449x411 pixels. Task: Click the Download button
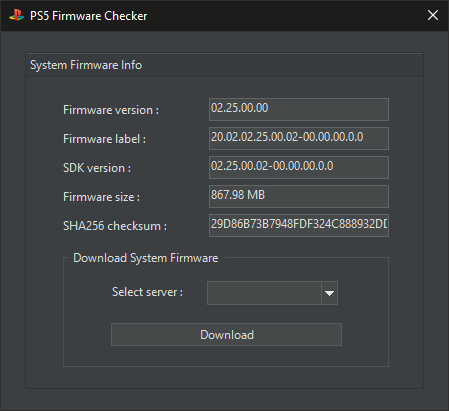coord(226,334)
